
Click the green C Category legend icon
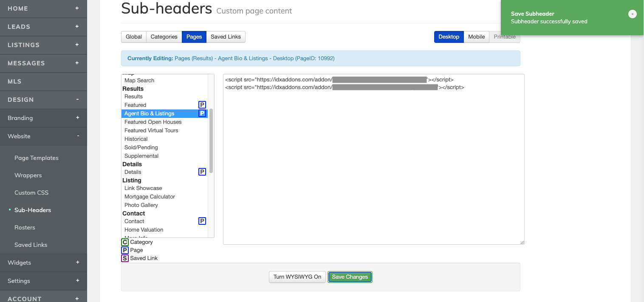tap(125, 242)
